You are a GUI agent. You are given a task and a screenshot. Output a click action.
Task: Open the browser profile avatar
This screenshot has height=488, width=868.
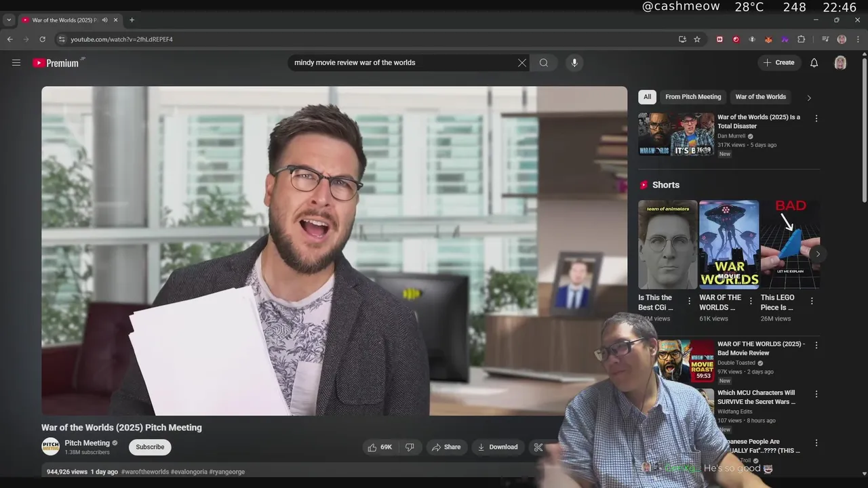click(x=842, y=39)
